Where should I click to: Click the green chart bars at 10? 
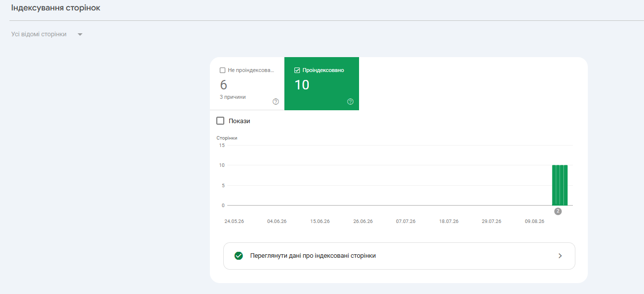coord(560,185)
